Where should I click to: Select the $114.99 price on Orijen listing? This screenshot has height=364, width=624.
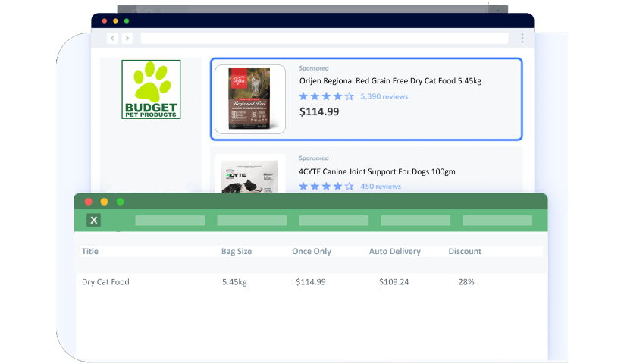319,111
